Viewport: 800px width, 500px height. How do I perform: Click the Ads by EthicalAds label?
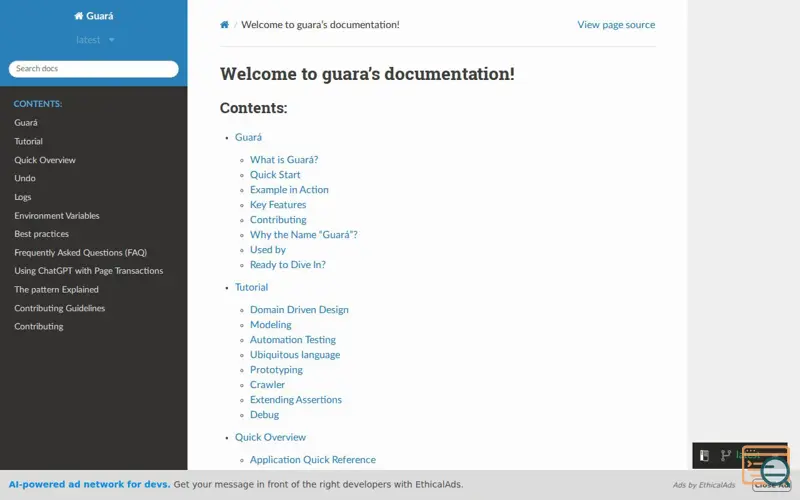(704, 485)
